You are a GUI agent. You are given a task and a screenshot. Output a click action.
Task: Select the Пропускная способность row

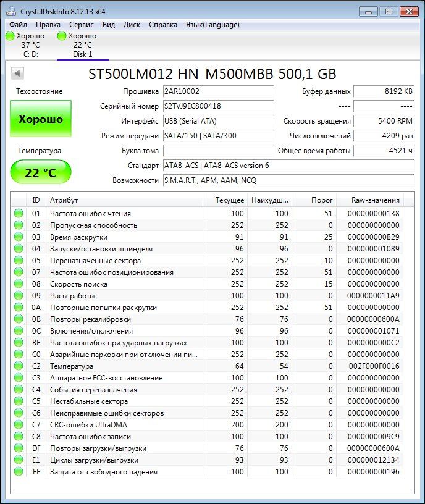208,225
